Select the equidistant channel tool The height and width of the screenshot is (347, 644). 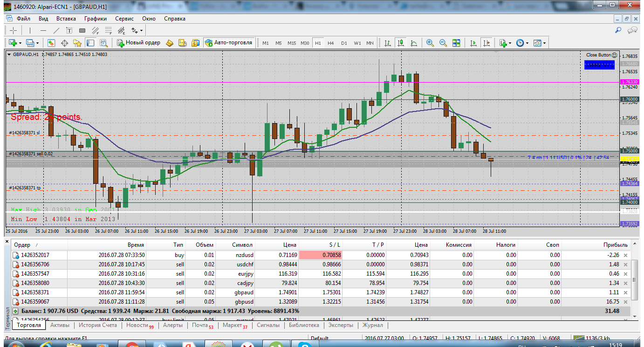96,30
